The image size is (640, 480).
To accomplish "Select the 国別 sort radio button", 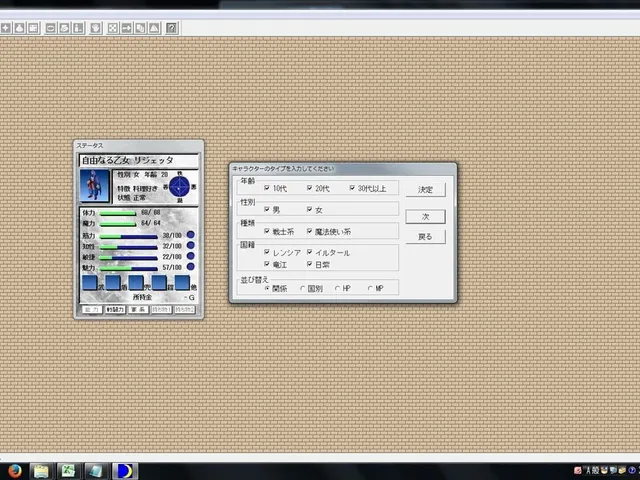I will 302,288.
